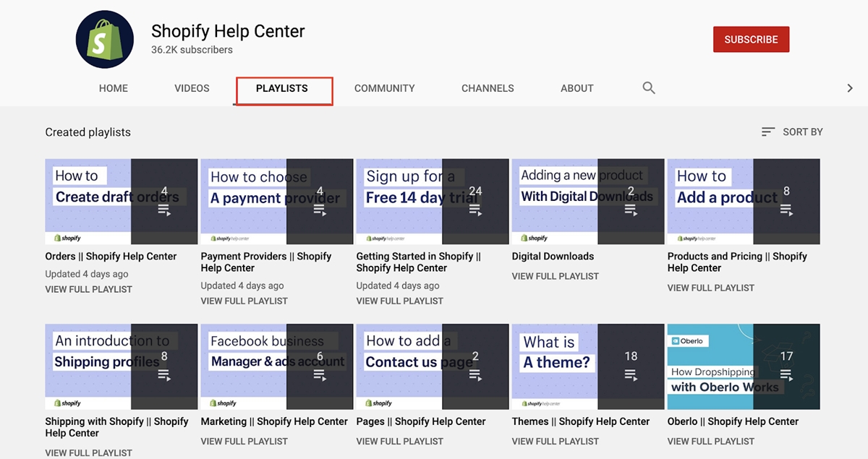Click the playlist icon on Oberlo thumbnail
This screenshot has height=459, width=868.
click(786, 375)
